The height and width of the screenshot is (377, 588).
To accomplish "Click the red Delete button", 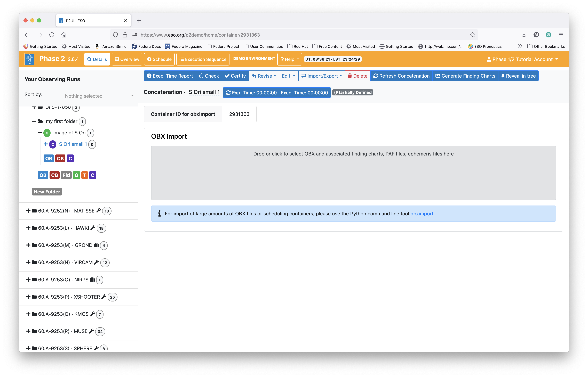I will point(357,76).
